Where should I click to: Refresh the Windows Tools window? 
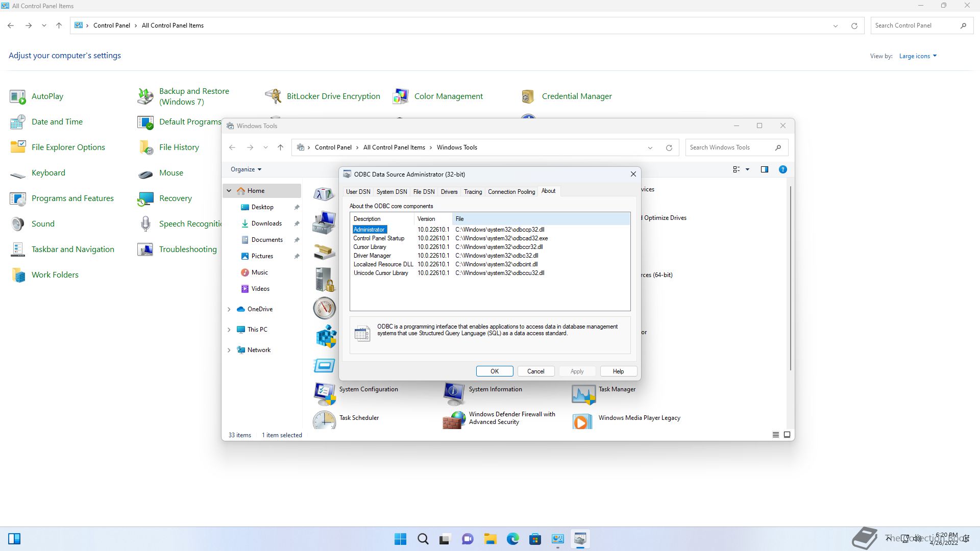pyautogui.click(x=669, y=147)
